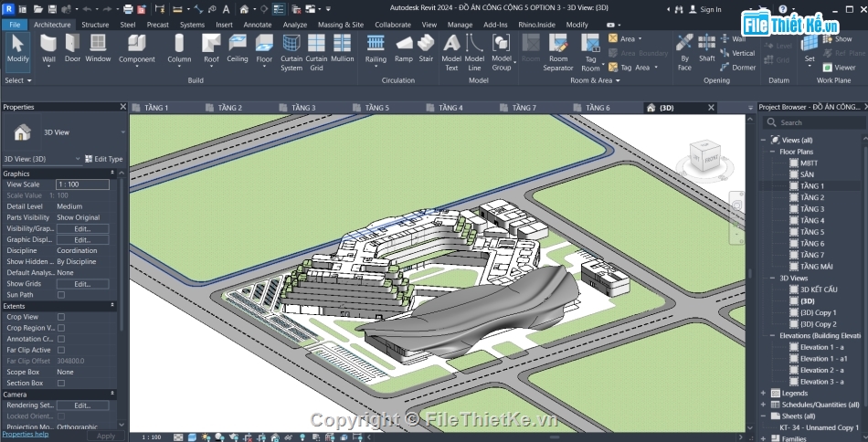Collapse the Graphics properties section
The image size is (868, 442).
[x=112, y=174]
